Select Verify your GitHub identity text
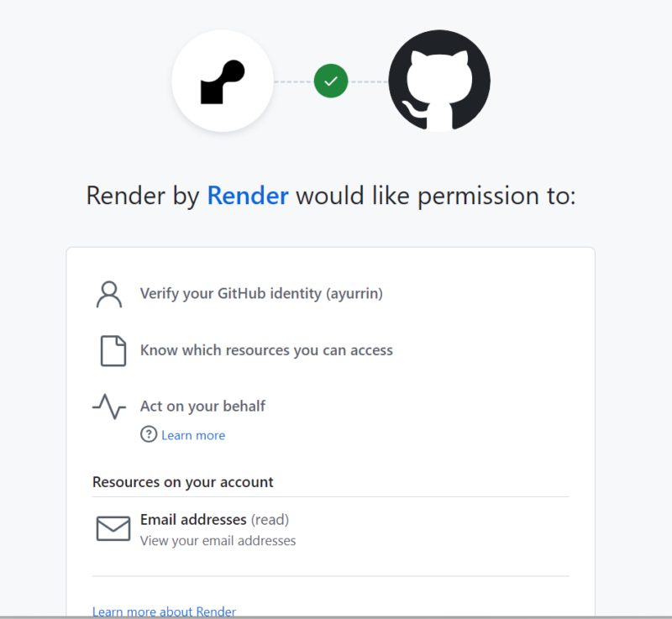Viewport: 672px width, 619px height. point(261,294)
